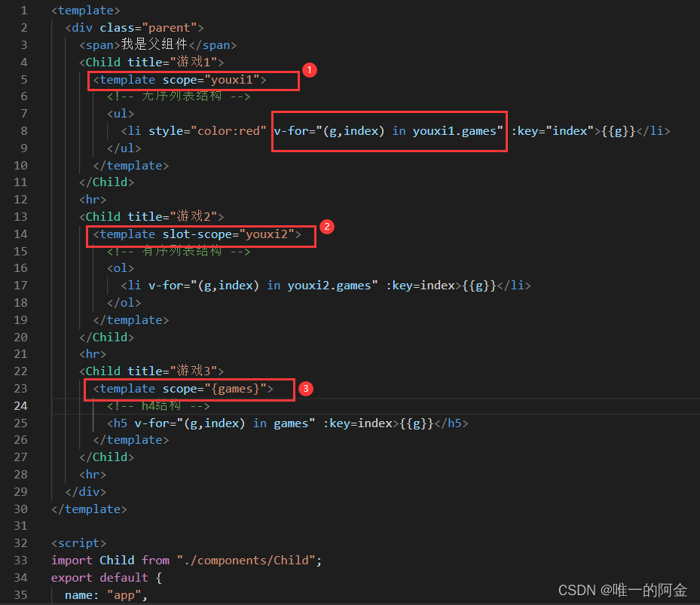Click the closing </template> on line 10

coord(131,166)
